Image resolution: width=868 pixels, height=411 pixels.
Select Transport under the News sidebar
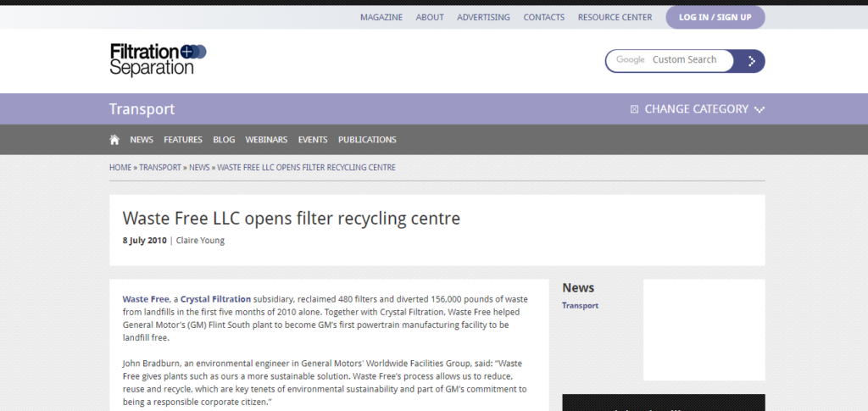[x=580, y=306]
